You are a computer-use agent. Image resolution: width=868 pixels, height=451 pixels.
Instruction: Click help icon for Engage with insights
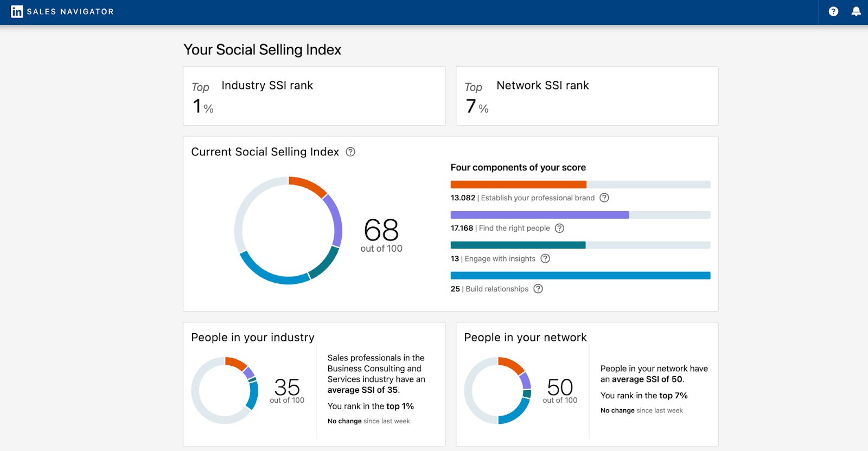pos(545,258)
